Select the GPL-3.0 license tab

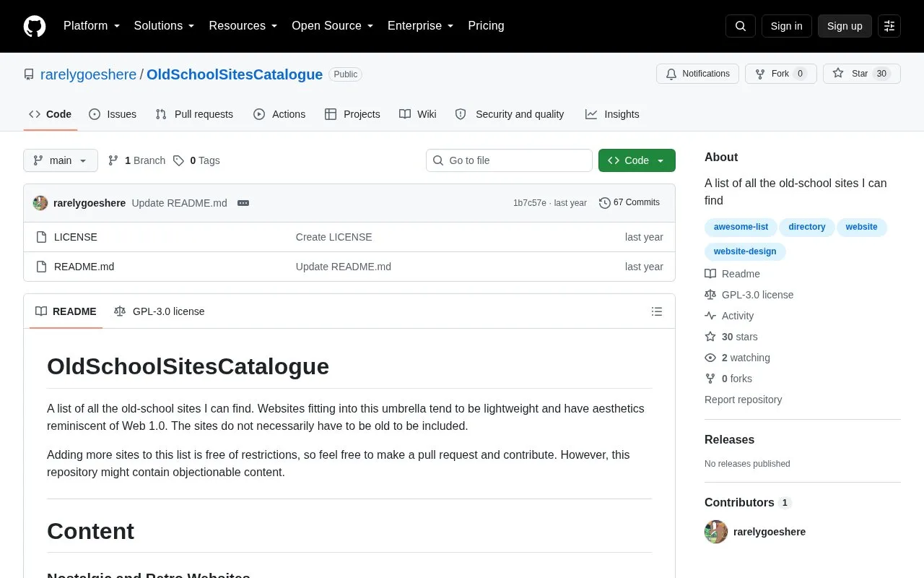click(x=160, y=311)
